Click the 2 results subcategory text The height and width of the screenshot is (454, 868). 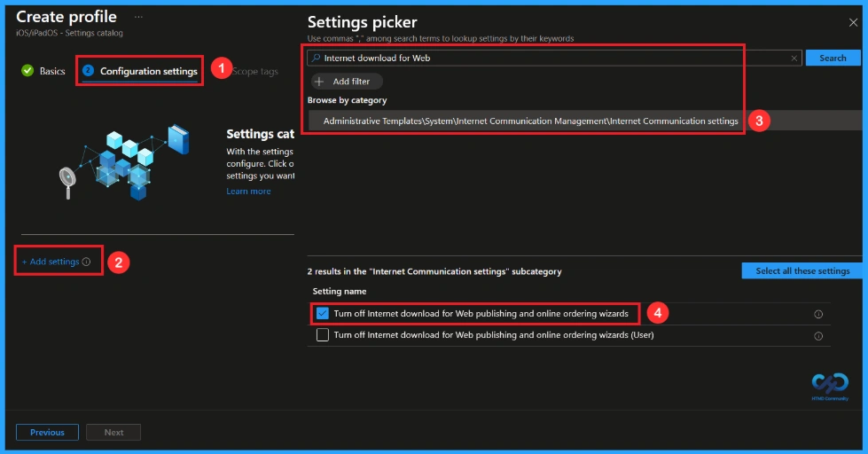click(434, 271)
